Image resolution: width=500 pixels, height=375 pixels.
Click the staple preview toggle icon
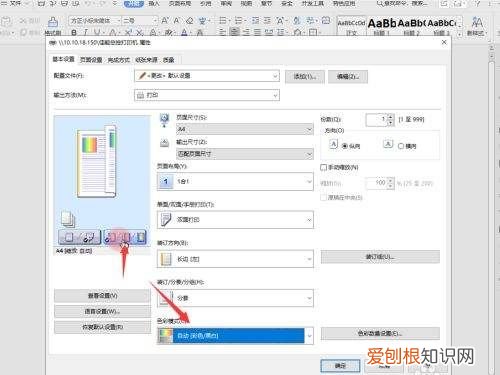(x=90, y=237)
